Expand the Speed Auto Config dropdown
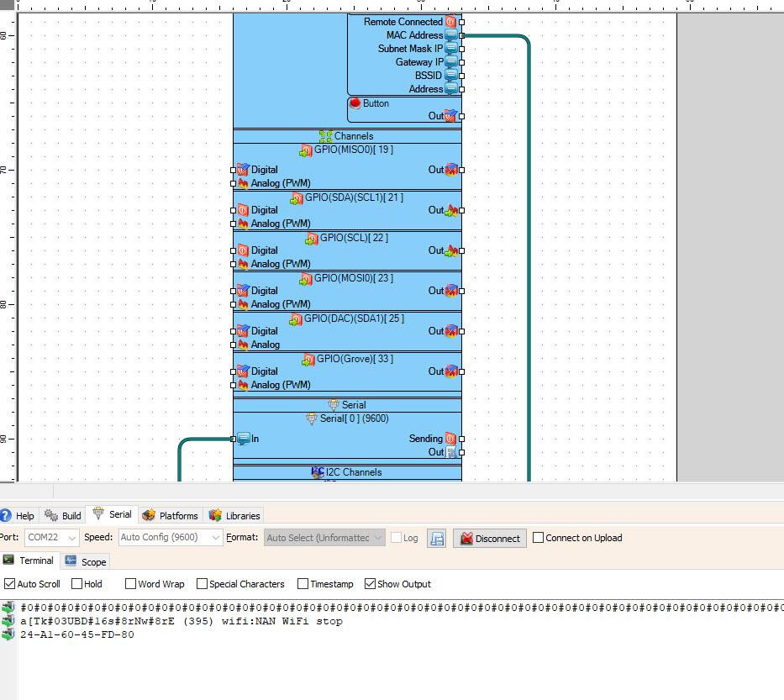Viewport: 784px width, 700px height. (x=170, y=538)
